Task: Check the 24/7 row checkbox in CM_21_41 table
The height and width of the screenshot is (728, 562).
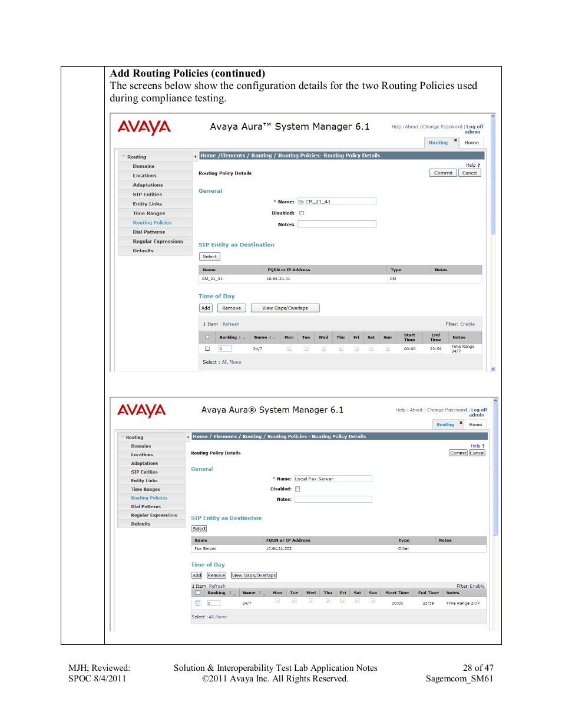Action: tap(207, 348)
